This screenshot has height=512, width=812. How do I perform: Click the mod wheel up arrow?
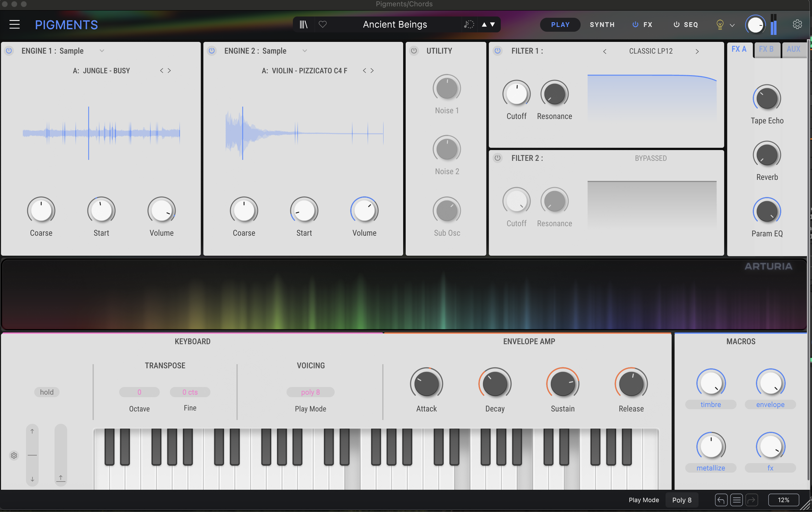coord(61,478)
